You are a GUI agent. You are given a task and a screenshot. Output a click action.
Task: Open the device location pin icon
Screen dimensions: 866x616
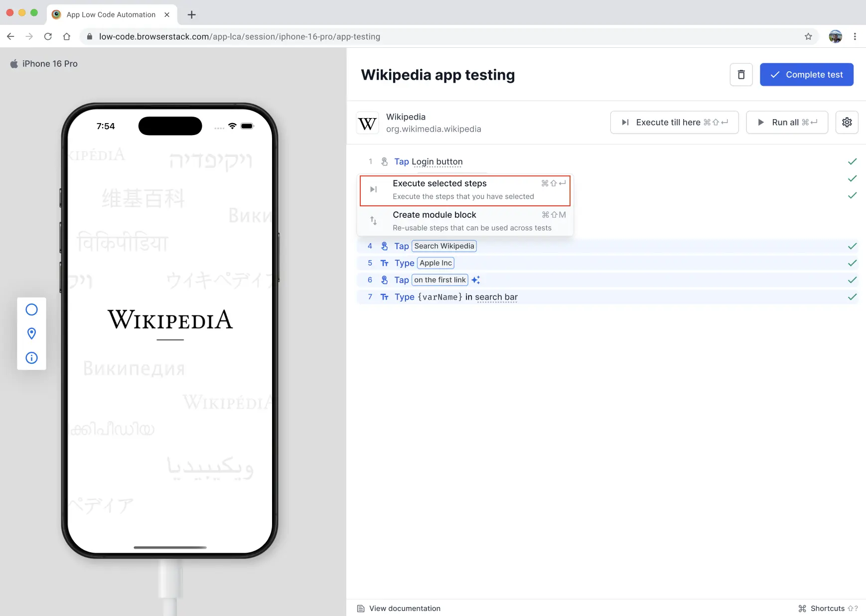click(31, 333)
